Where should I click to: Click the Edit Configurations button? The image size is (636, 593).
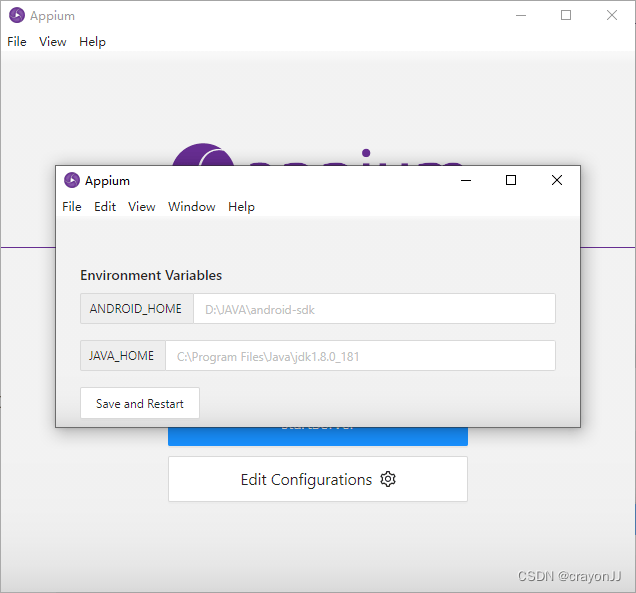[318, 479]
